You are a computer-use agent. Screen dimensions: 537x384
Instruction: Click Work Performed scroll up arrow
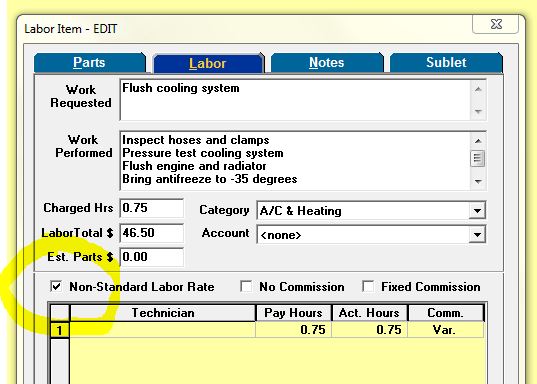pos(478,141)
